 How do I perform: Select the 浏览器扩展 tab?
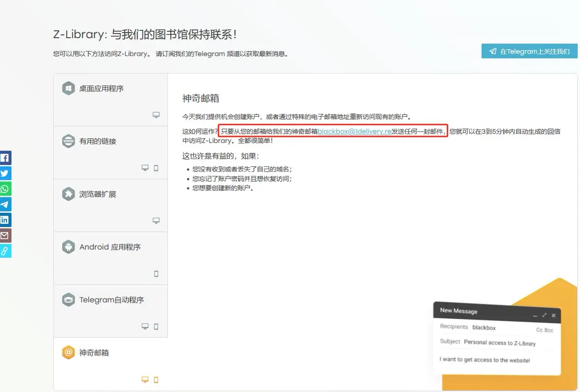coord(98,194)
